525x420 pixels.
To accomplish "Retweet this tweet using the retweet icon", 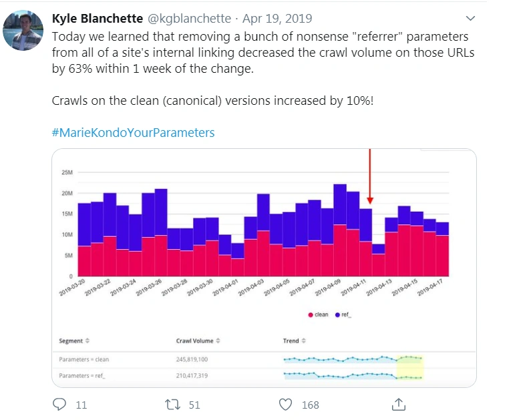I will pos(172,404).
